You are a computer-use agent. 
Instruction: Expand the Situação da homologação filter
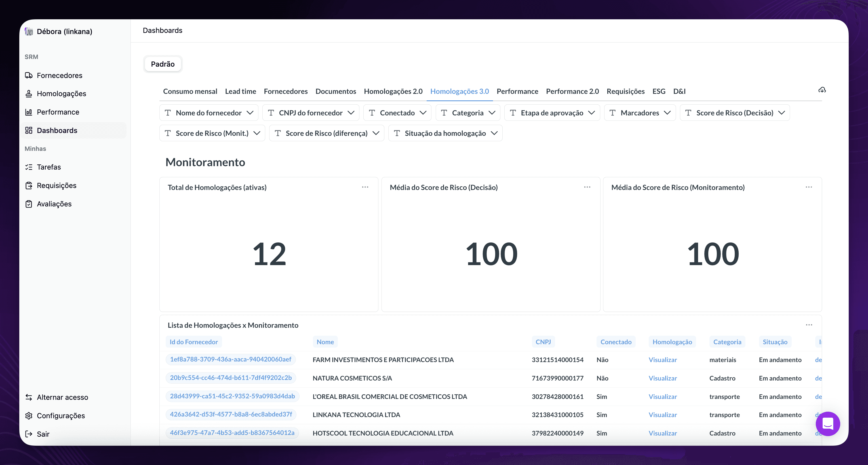point(445,133)
